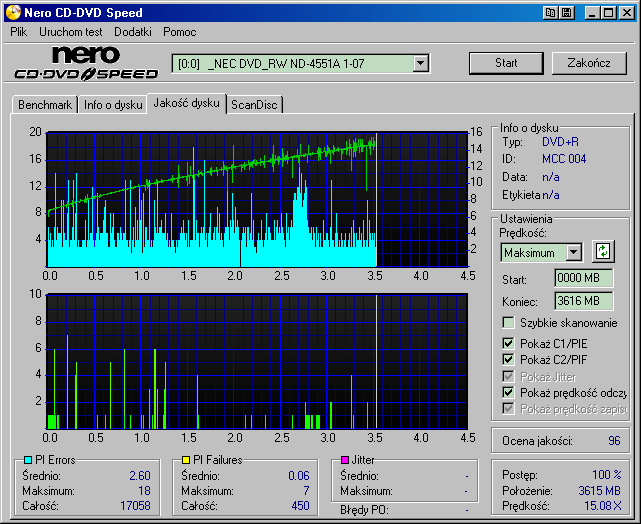Click the disc type value DVD+R
This screenshot has height=524, width=641.
click(560, 142)
